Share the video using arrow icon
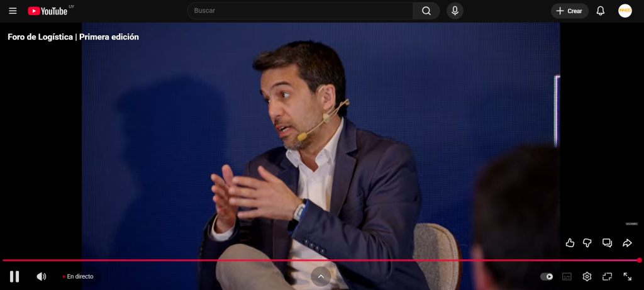Screen dimensions: 644x290 627,243
